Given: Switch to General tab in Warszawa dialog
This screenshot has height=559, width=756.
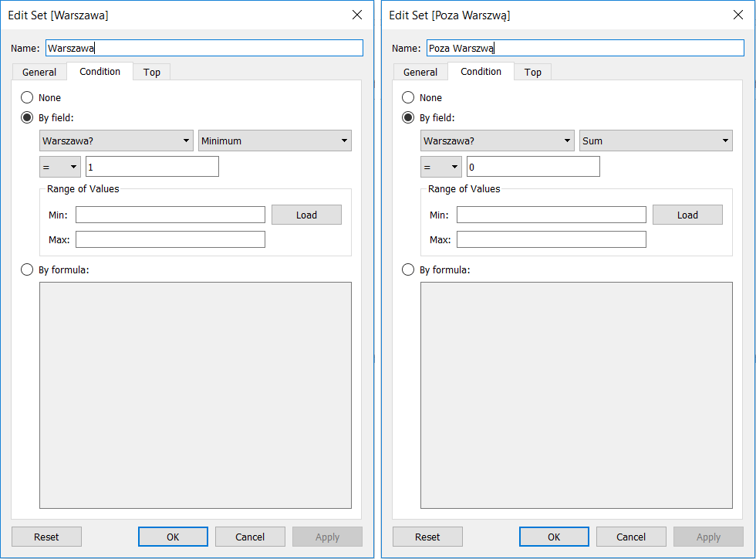Looking at the screenshot, I should coord(39,72).
